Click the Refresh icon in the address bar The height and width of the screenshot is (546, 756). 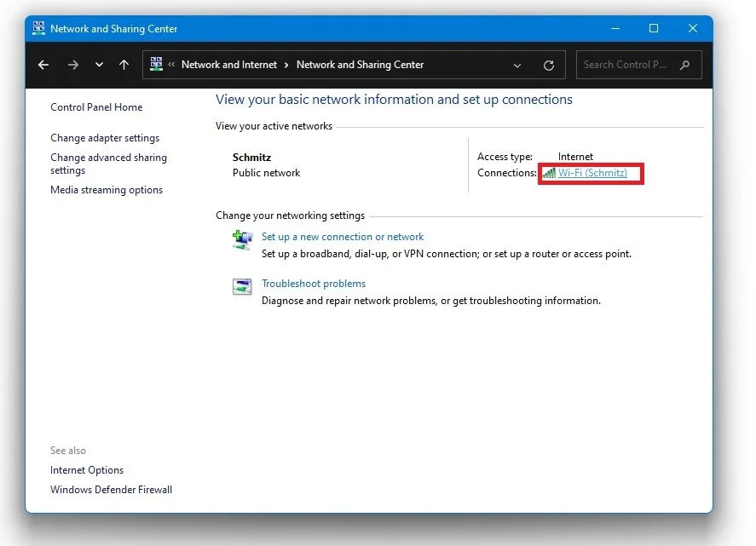click(x=548, y=65)
